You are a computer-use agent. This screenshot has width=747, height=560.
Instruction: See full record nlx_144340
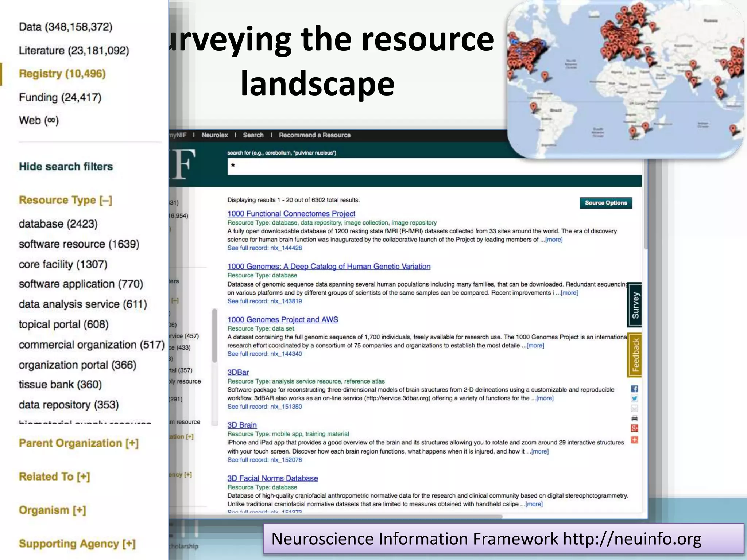click(x=265, y=354)
